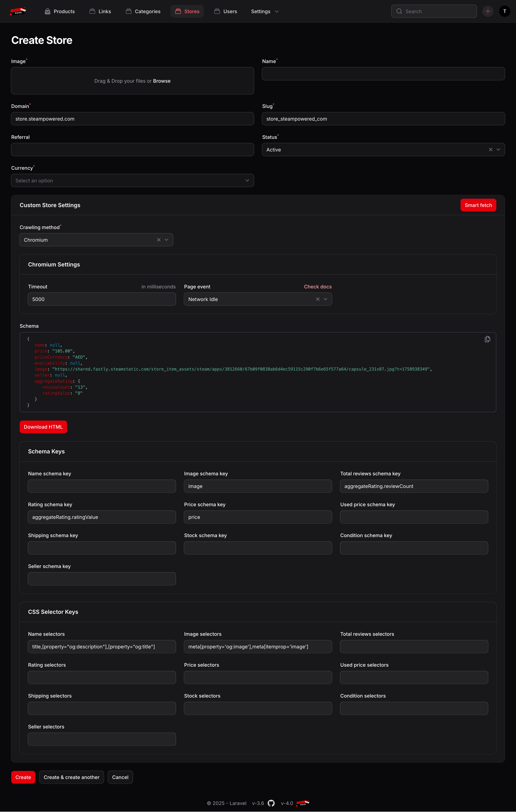Click the Browse link in the image upload area
The width and height of the screenshot is (516, 812).
[161, 81]
